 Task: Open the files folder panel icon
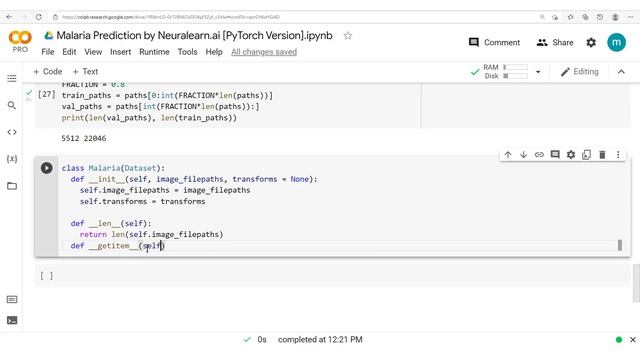pyautogui.click(x=12, y=186)
